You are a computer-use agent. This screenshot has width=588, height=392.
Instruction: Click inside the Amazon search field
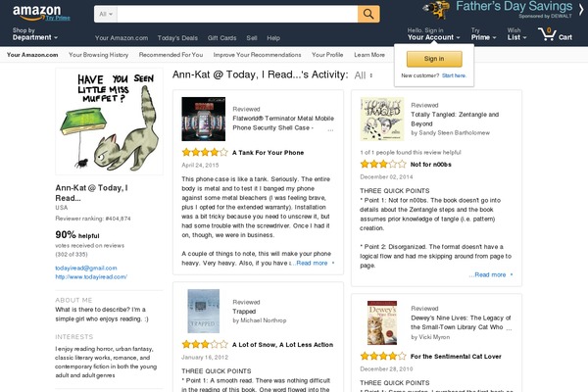[x=237, y=15]
